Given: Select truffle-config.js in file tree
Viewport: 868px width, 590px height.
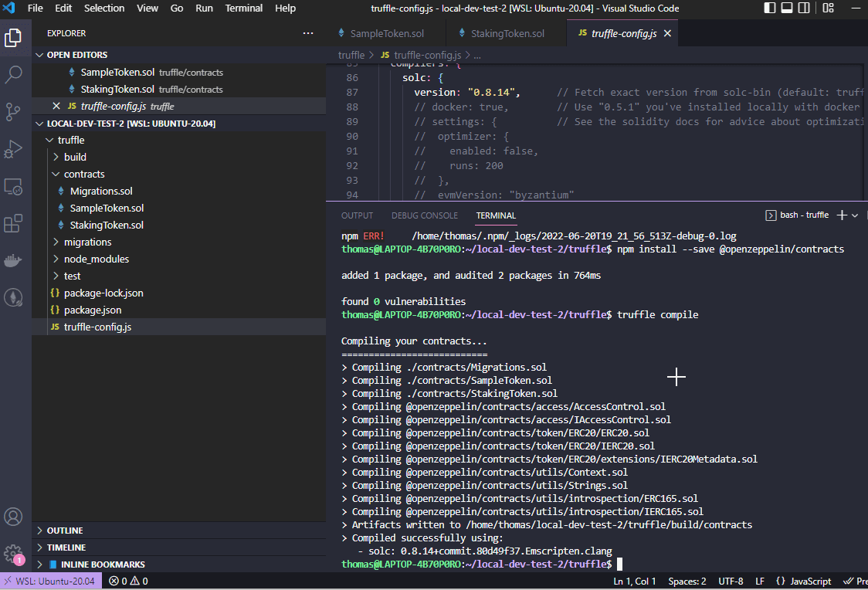Looking at the screenshot, I should pos(179,327).
